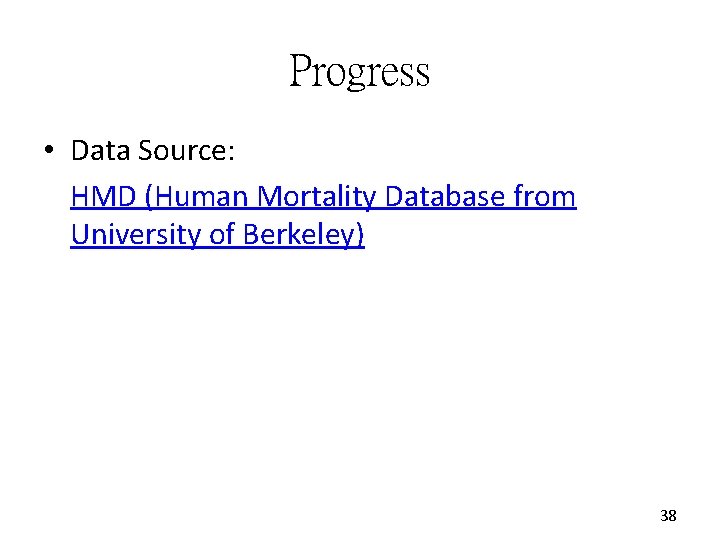The height and width of the screenshot is (540, 720).
Task: Click the digit 3 in the slide number
Action: (x=664, y=516)
